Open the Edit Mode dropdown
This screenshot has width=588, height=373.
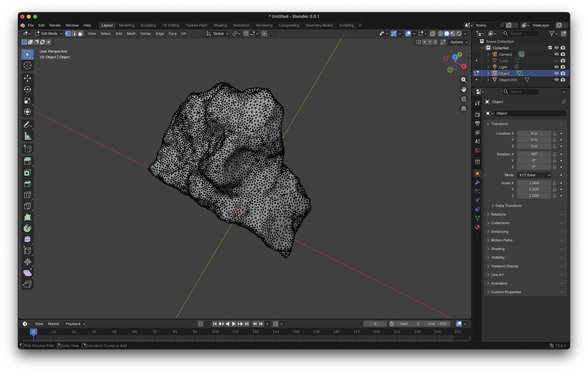coord(49,34)
